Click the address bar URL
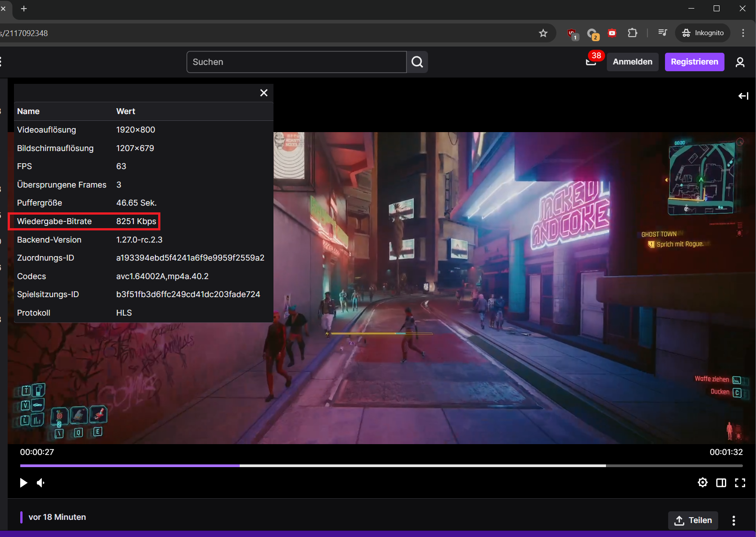This screenshot has height=537, width=756. 24,33
